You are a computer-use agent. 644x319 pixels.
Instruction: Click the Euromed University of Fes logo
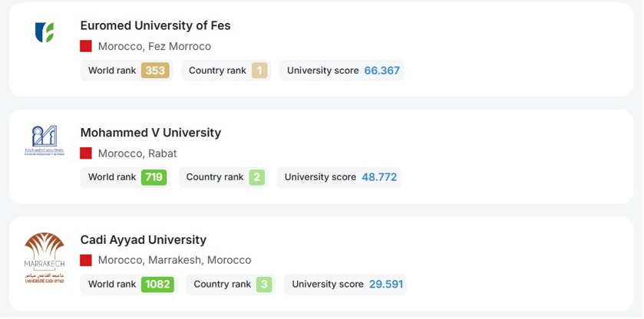point(45,32)
